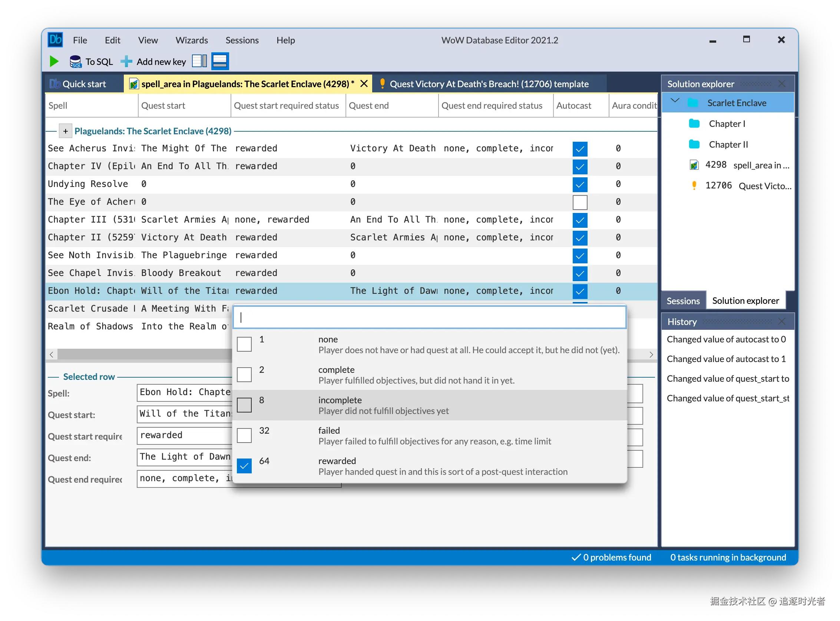The width and height of the screenshot is (840, 621).
Task: Check the 'incomplete' status option
Action: [244, 405]
